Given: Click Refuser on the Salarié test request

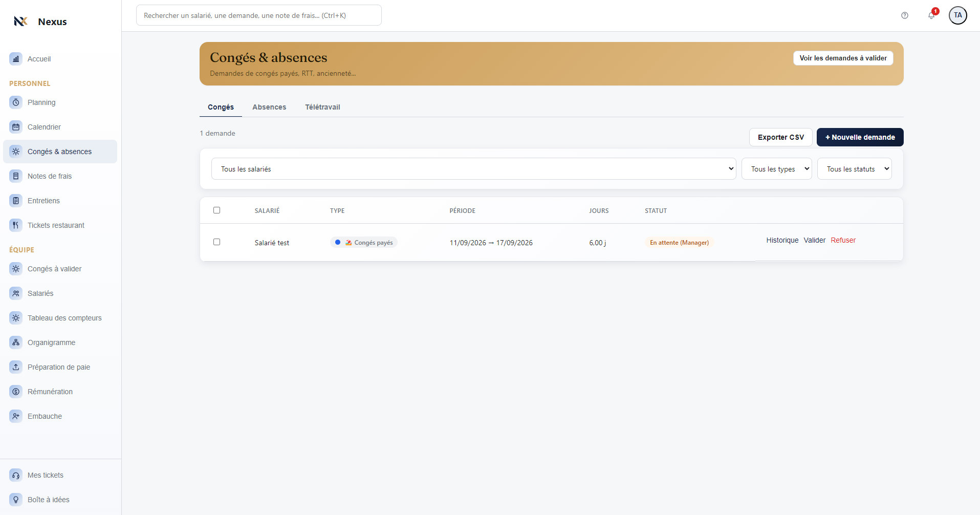Looking at the screenshot, I should 843,240.
